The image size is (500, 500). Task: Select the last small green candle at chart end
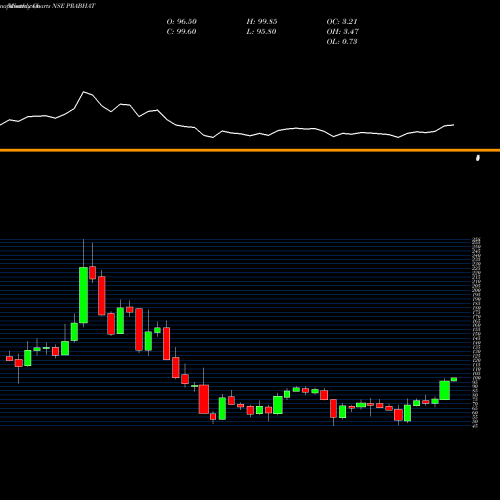click(x=454, y=379)
